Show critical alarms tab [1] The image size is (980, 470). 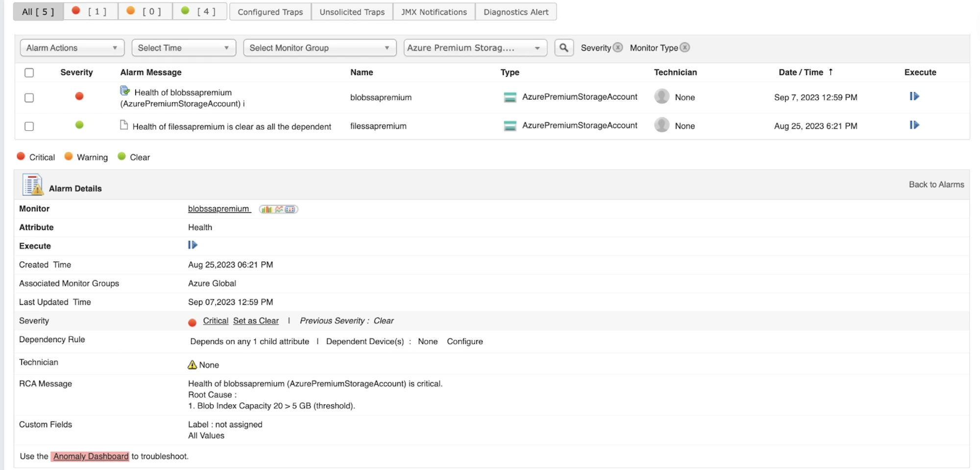coord(90,12)
